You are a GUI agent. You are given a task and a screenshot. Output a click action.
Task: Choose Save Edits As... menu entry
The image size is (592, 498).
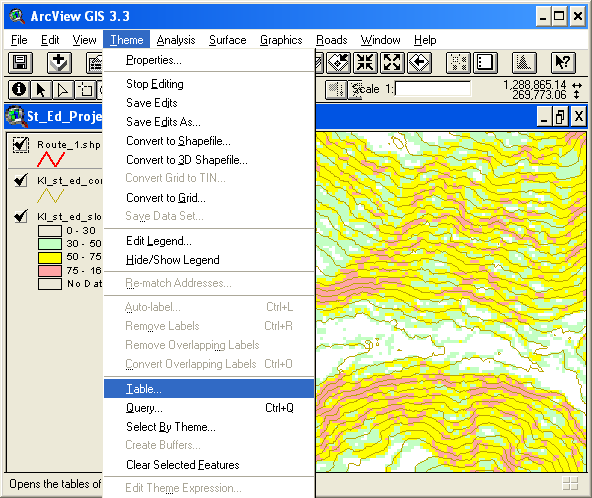tap(209, 122)
